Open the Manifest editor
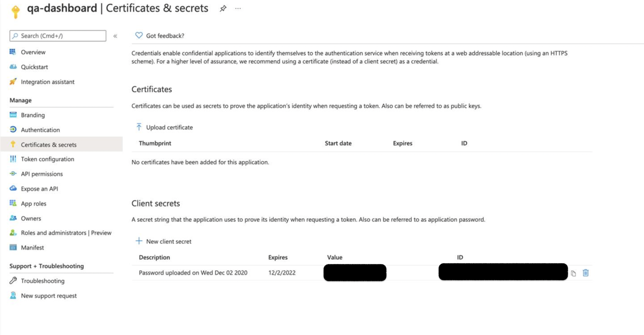 pyautogui.click(x=32, y=248)
